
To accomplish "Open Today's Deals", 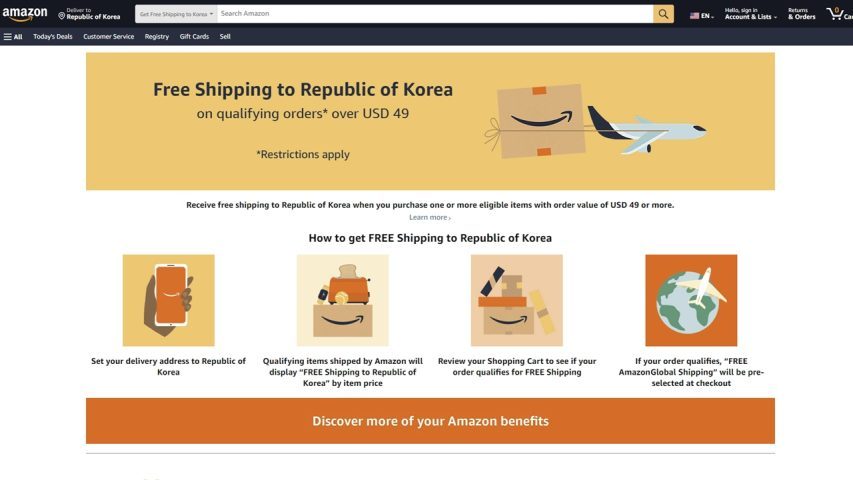I will point(53,36).
